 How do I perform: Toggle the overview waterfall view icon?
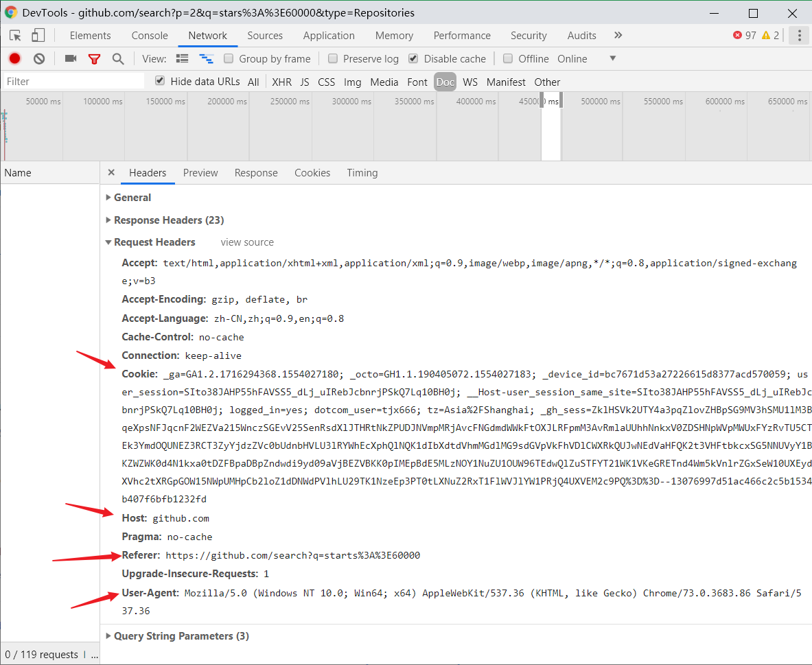coord(206,58)
